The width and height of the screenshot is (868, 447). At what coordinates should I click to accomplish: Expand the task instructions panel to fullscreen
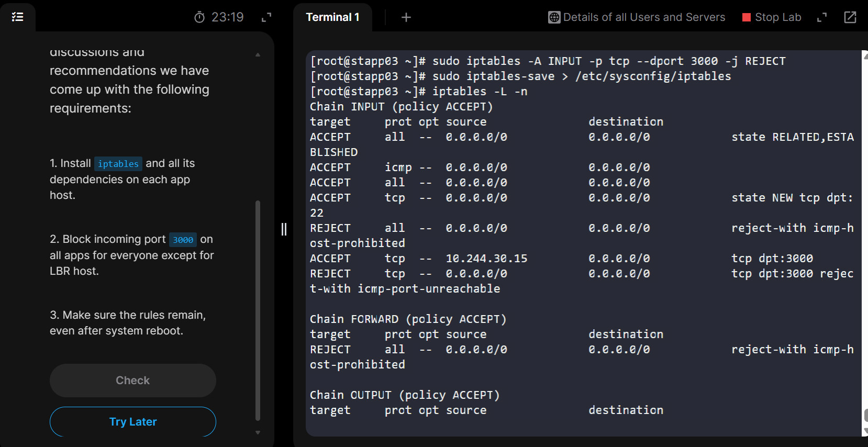(x=266, y=17)
